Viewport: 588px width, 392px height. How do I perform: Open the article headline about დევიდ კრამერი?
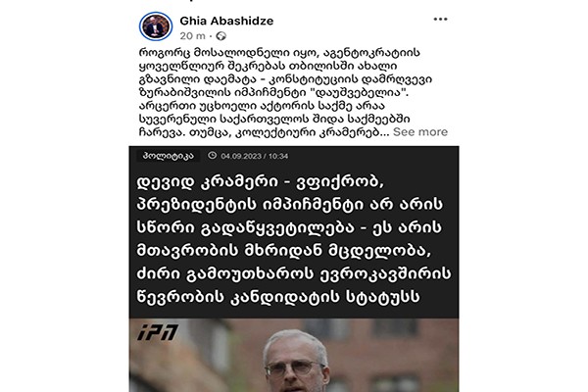pos(293,239)
